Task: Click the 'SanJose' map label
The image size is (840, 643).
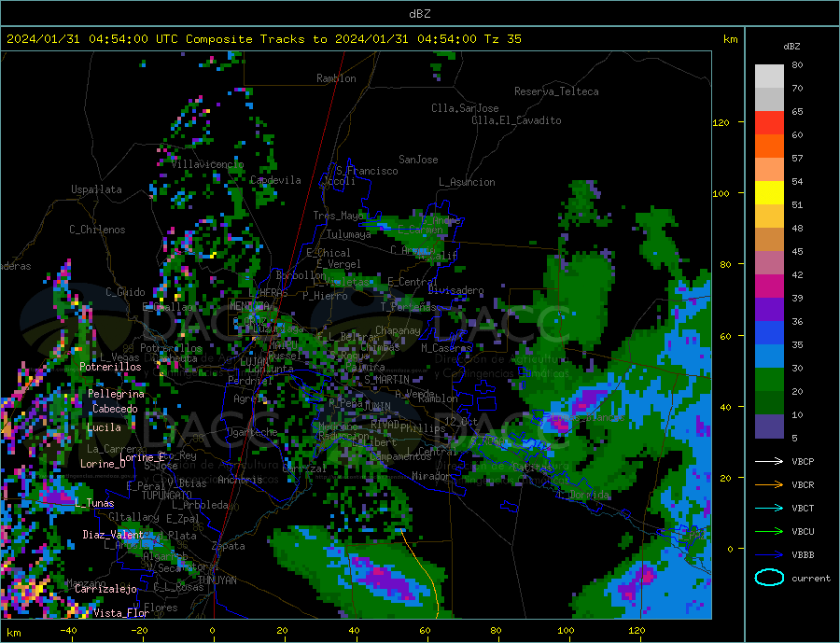Action: pos(418,160)
